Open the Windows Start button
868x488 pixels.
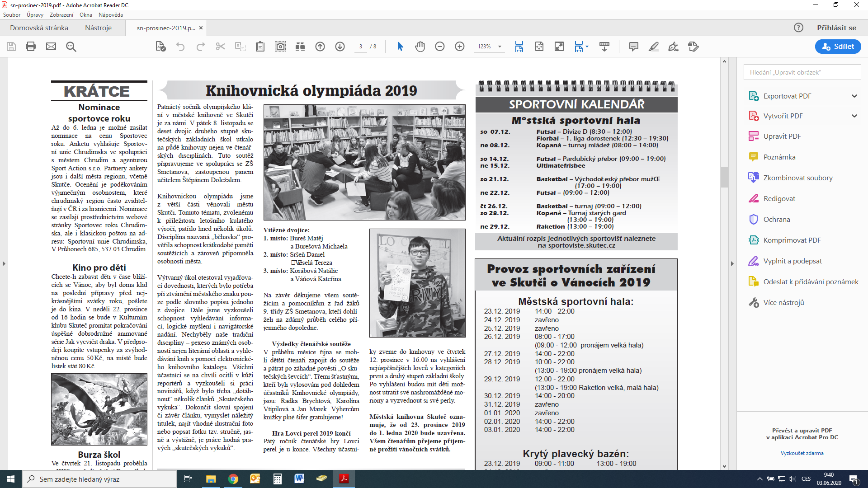(11, 479)
